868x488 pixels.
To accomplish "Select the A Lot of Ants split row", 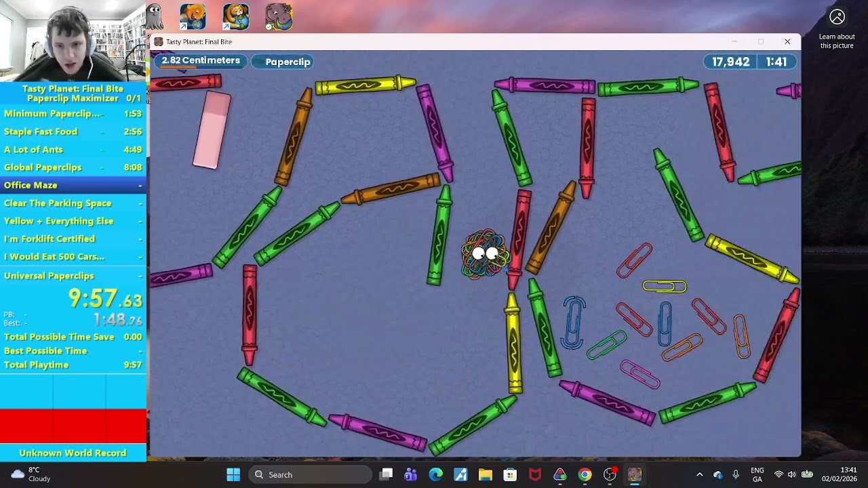I will [x=73, y=149].
